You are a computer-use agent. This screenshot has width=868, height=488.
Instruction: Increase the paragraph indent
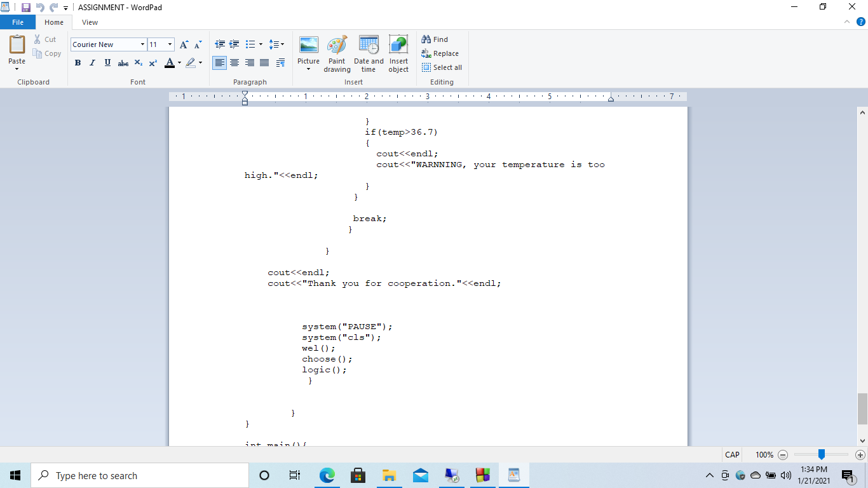point(234,44)
